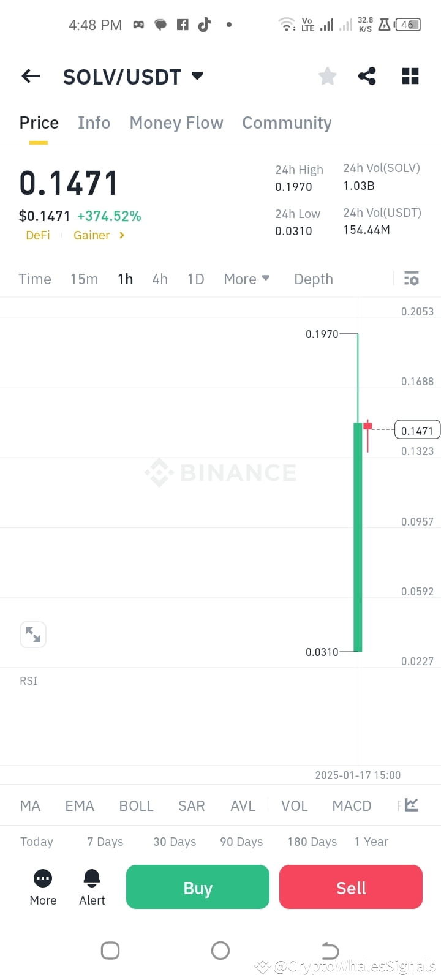Switch to the Money Flow tab

point(176,123)
